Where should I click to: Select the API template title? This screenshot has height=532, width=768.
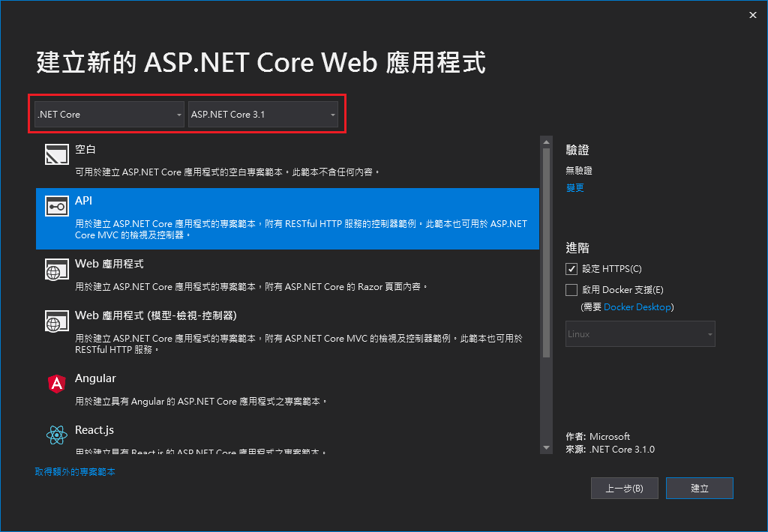84,201
